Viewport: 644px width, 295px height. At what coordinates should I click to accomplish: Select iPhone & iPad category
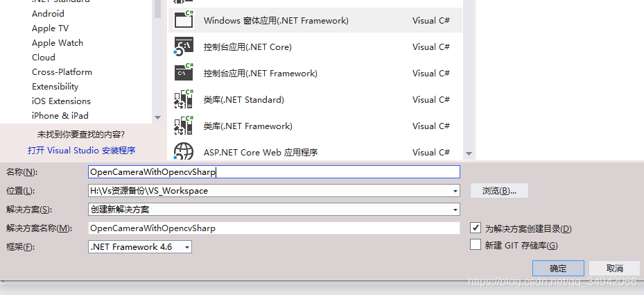60,116
